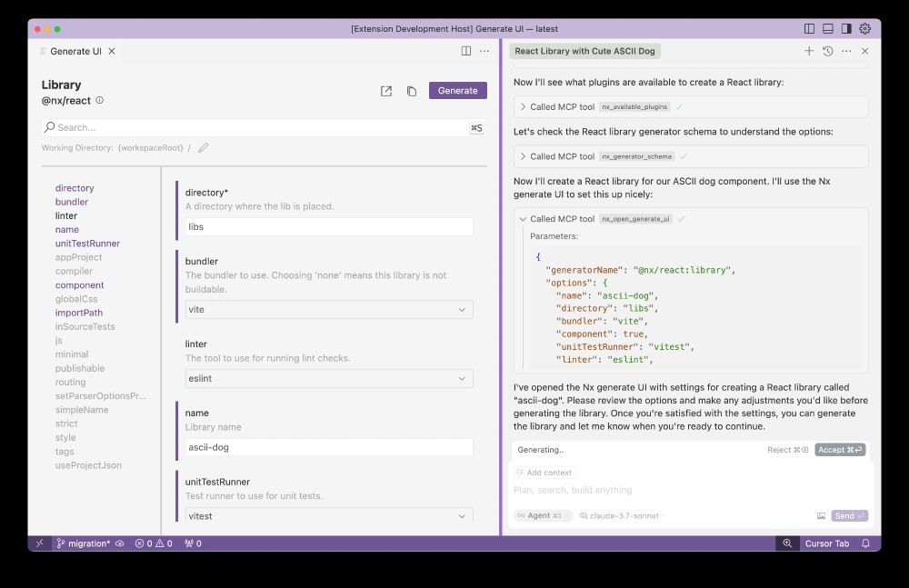Click the chat message input field

690,490
